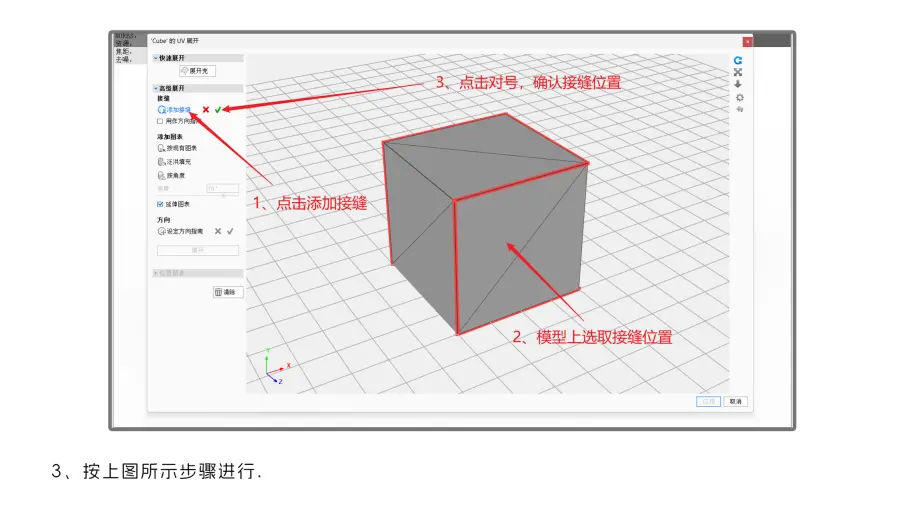Click the cube's top face
This screenshot has width=900, height=506.
pos(485,155)
